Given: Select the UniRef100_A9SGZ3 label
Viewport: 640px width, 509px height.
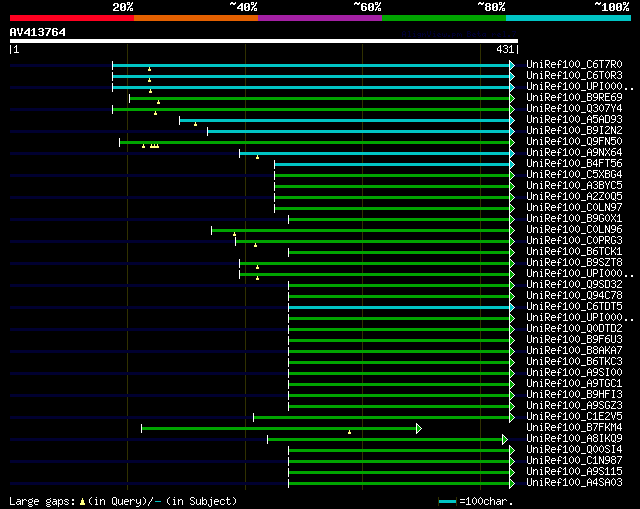Looking at the screenshot, I should [574, 406].
